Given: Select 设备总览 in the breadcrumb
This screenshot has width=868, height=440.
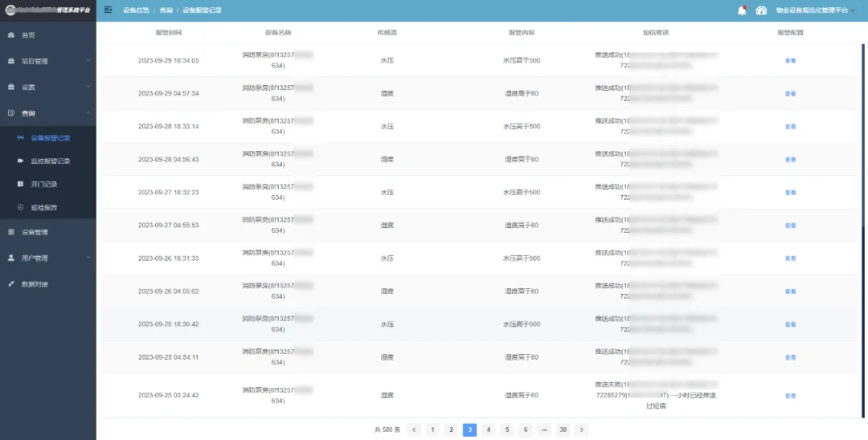Looking at the screenshot, I should [136, 10].
